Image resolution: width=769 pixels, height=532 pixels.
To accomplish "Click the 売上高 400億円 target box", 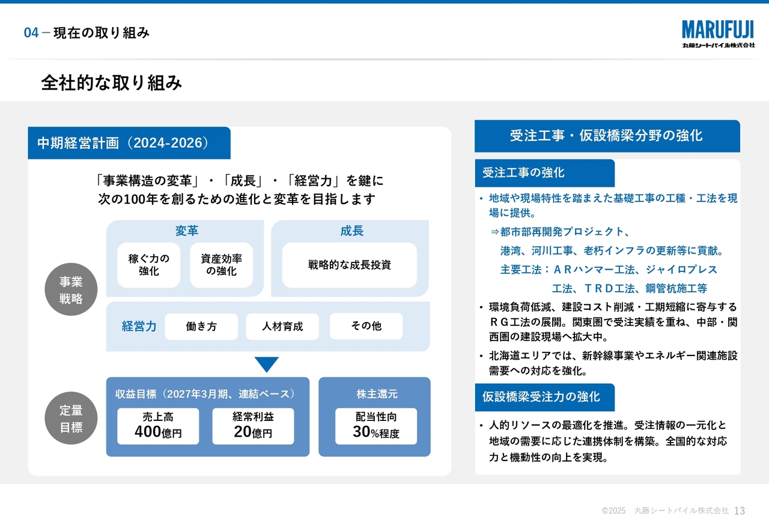I will tap(158, 426).
